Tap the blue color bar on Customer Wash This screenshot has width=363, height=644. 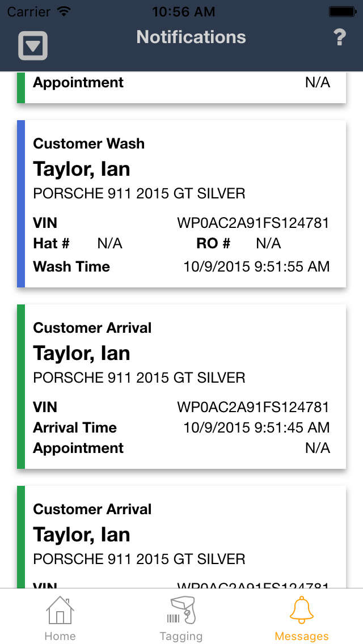tap(21, 204)
